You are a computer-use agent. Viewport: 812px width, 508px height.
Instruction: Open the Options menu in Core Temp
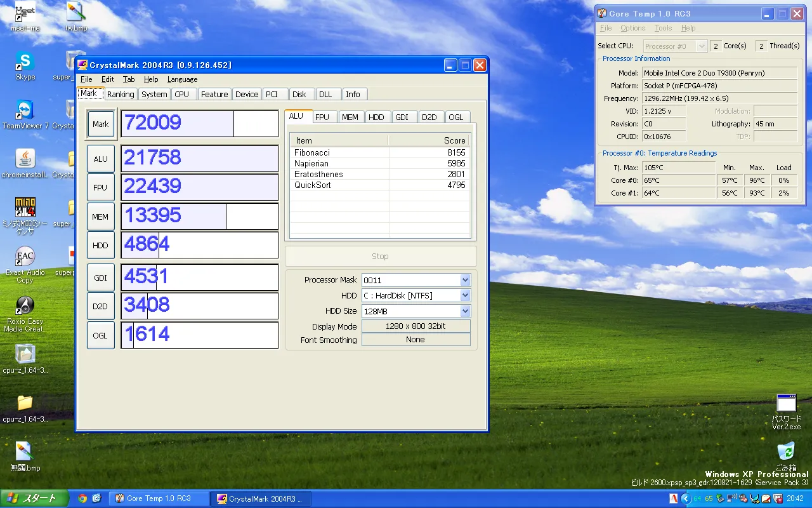632,28
